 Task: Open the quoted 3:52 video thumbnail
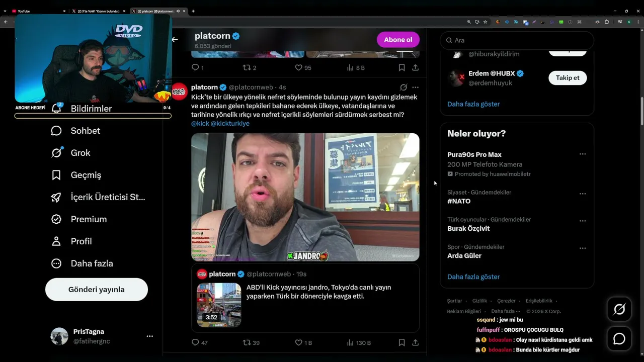(x=219, y=305)
